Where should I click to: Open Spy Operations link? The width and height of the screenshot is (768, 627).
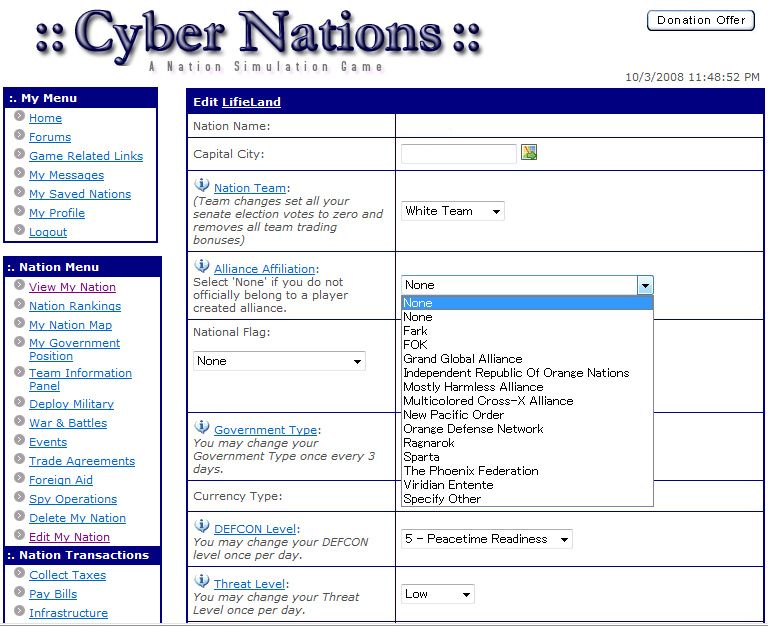[x=73, y=499]
